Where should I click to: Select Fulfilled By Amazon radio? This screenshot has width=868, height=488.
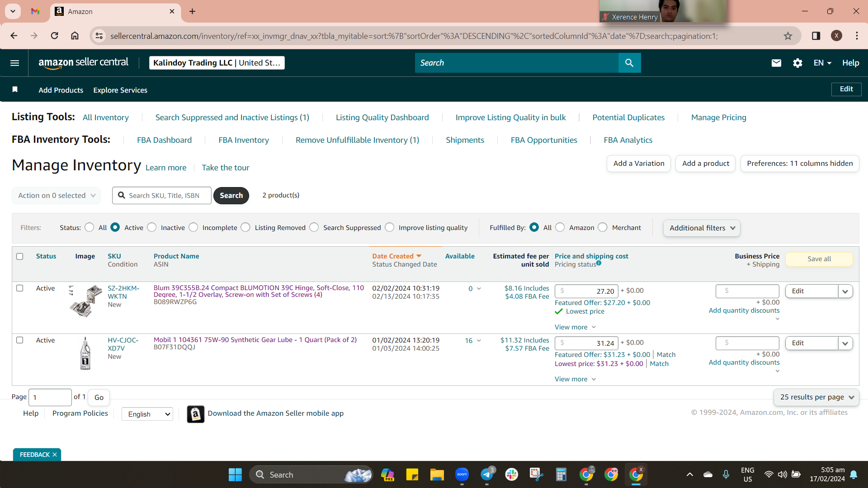tap(560, 227)
